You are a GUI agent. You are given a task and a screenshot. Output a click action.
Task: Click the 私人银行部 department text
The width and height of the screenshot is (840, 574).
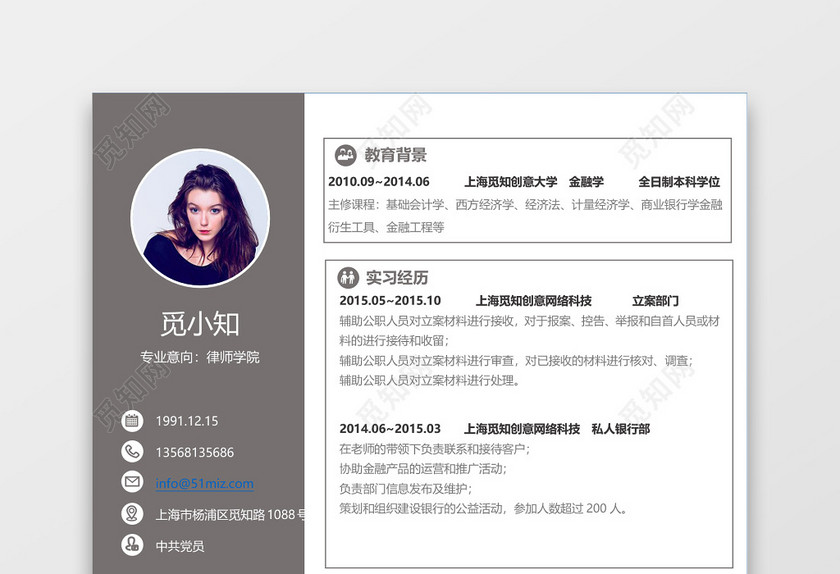coord(621,429)
